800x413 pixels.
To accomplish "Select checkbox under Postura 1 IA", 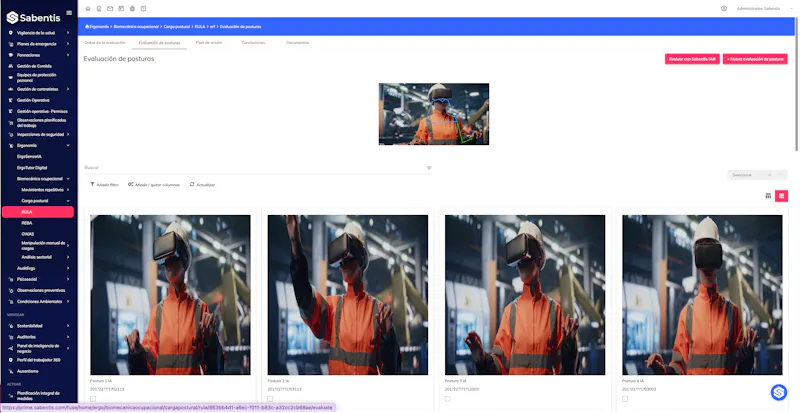I will point(93,399).
